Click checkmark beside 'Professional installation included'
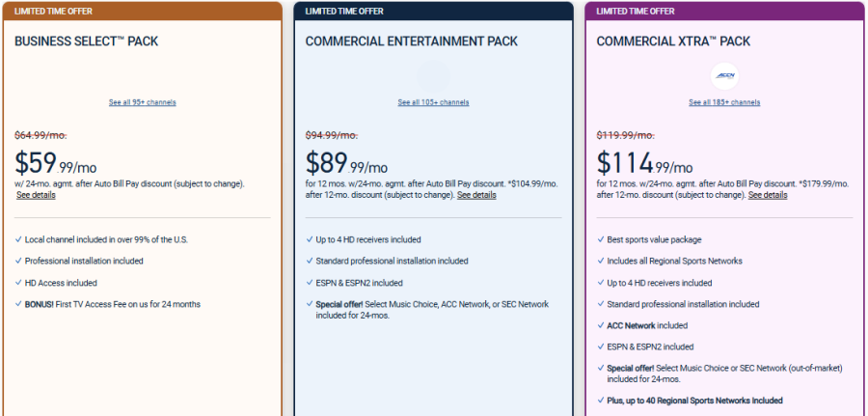This screenshot has height=416, width=868. [18, 261]
